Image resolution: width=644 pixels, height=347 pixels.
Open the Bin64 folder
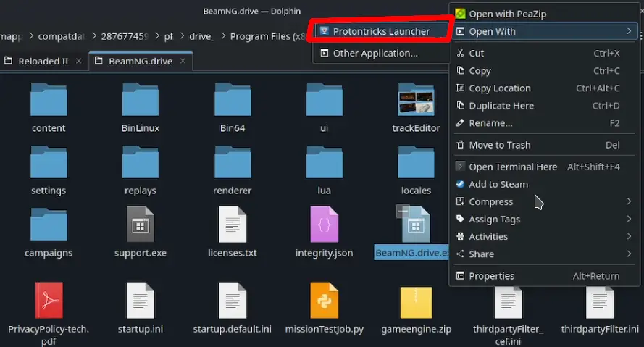(x=233, y=100)
